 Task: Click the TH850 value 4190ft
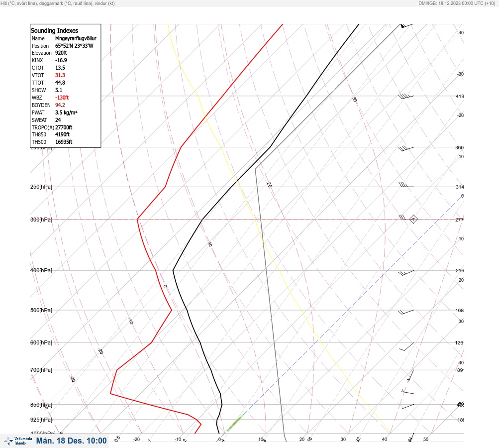tap(62, 134)
